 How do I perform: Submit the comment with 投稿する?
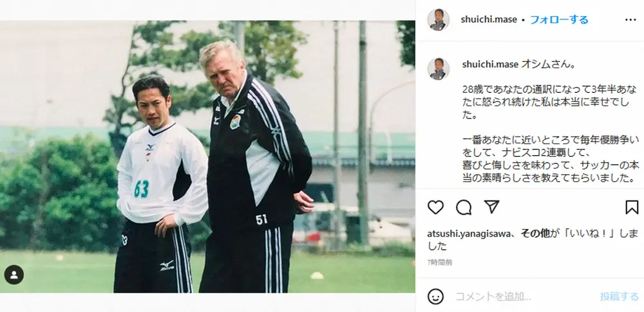pyautogui.click(x=620, y=297)
